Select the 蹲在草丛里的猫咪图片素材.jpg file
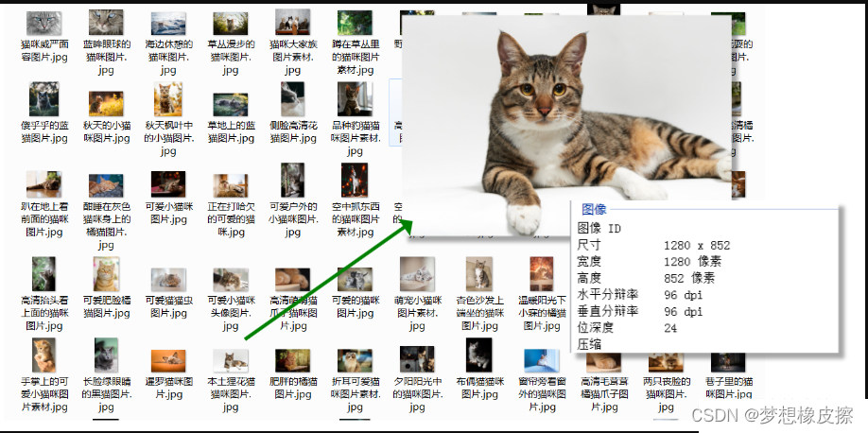Screen dimensions: 868x433 [355, 43]
